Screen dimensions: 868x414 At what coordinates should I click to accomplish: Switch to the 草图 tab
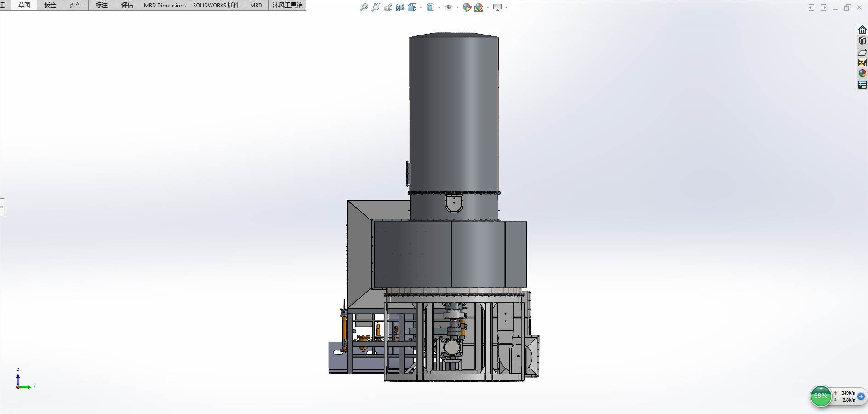24,5
